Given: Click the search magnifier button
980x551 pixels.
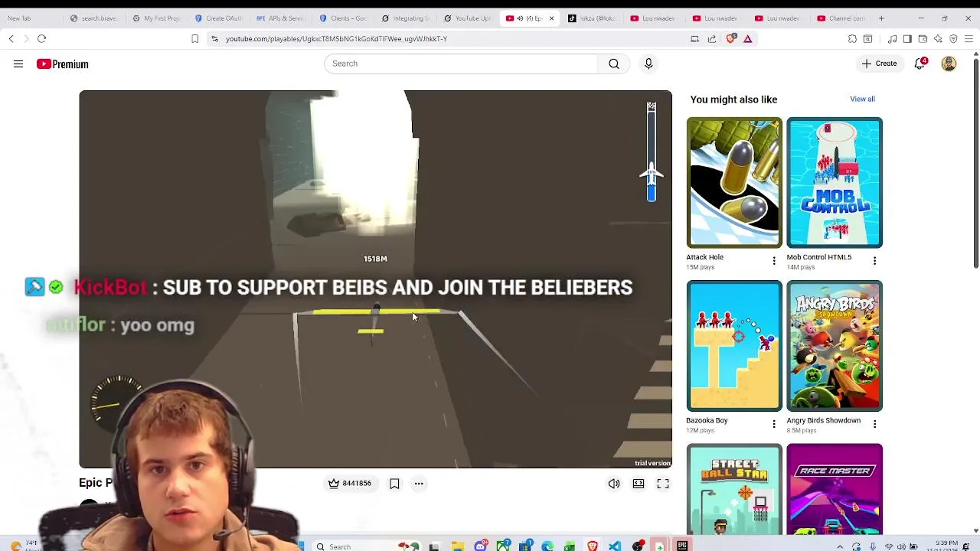Looking at the screenshot, I should [614, 64].
